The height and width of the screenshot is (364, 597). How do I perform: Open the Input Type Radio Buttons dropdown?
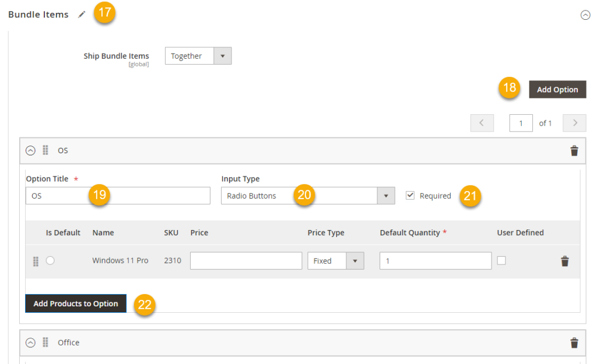tap(308, 196)
